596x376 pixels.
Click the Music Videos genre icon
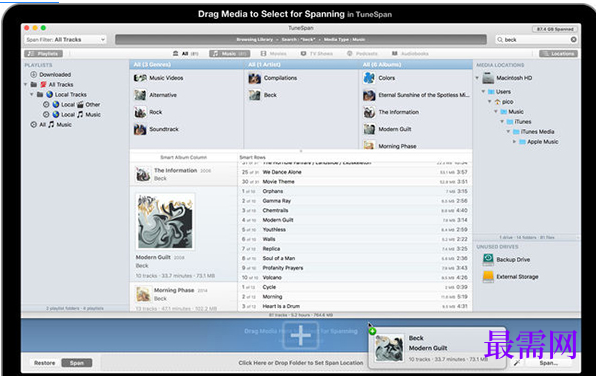[140, 78]
